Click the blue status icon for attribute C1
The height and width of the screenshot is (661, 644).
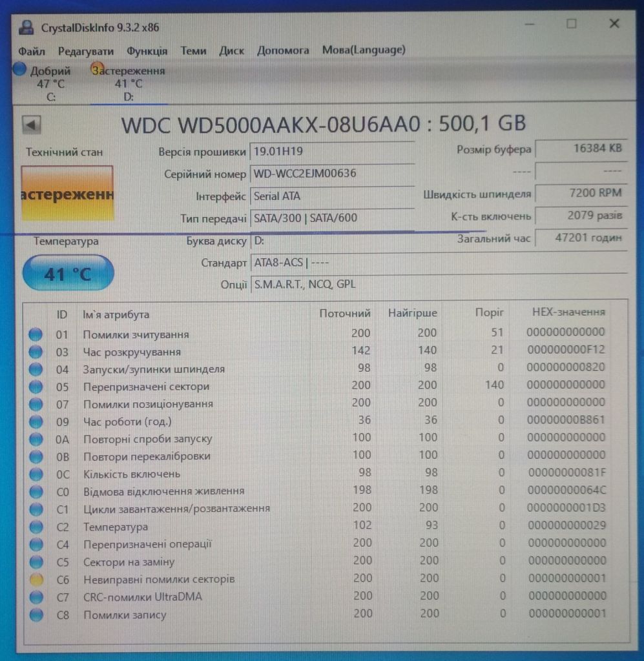pos(36,509)
